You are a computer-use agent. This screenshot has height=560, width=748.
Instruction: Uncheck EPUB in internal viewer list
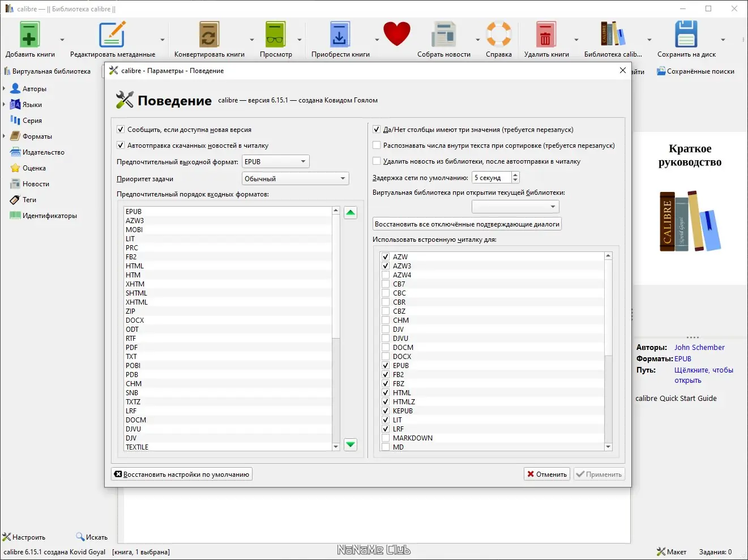point(386,366)
